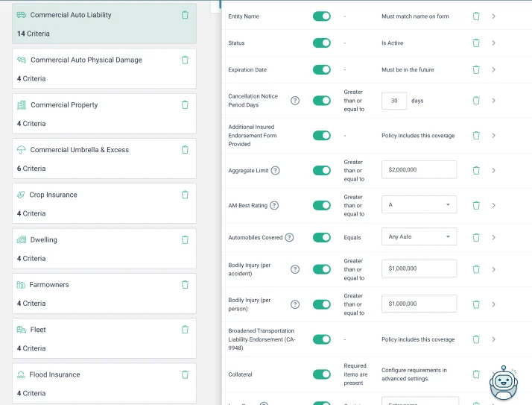Toggle off the Entity Name criterion
The height and width of the screenshot is (405, 532).
pos(322,16)
